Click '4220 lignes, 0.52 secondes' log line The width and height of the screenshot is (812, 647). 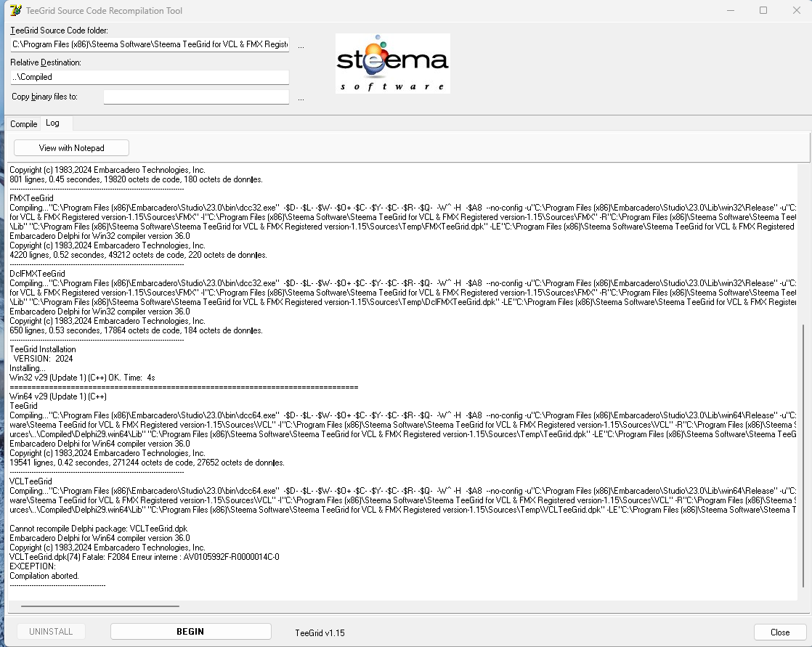tap(138, 255)
